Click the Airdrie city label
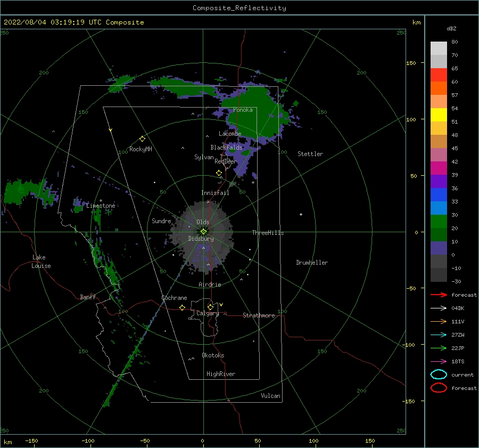The height and width of the screenshot is (448, 479). (210, 284)
